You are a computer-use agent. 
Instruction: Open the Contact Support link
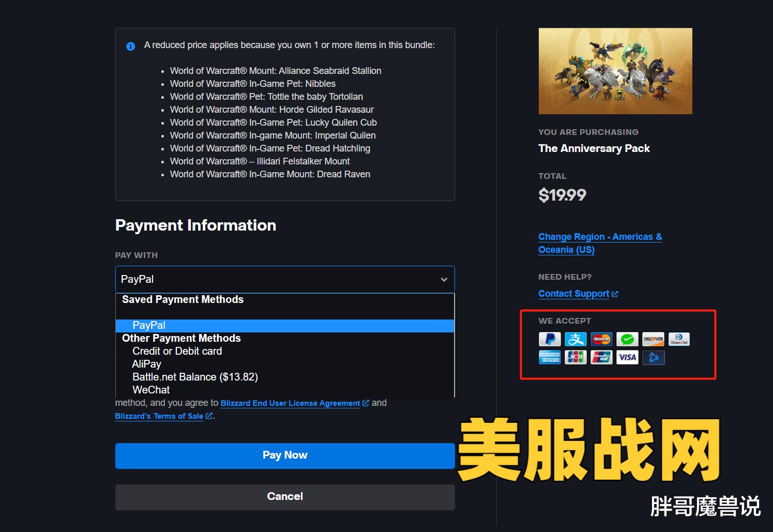coord(573,294)
